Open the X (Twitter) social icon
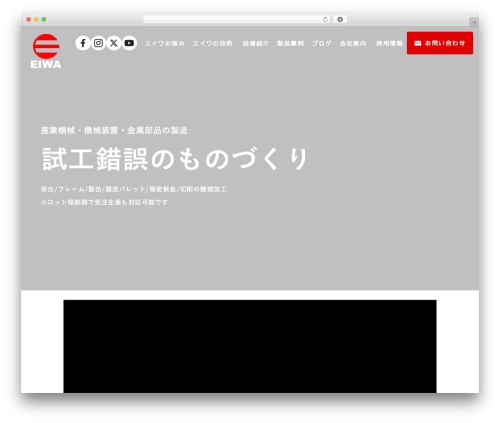The width and height of the screenshot is (500, 423). 114,43
